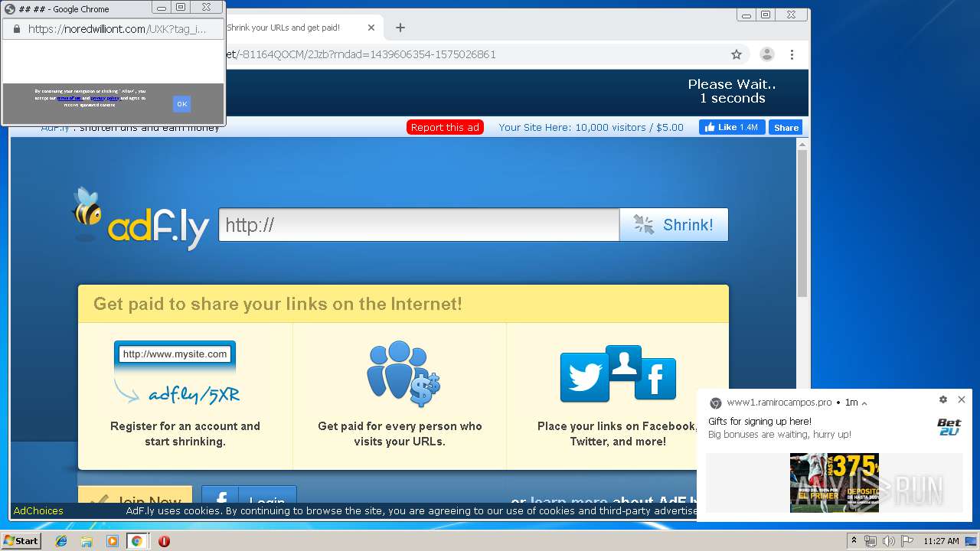Click AdChoices link at bottom
The width and height of the screenshot is (980, 551).
pos(38,510)
